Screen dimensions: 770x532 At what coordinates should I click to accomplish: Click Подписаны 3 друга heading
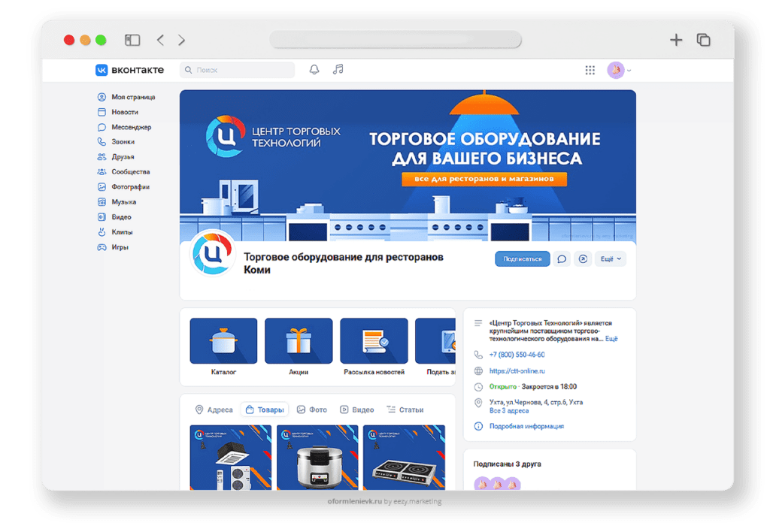[x=508, y=464]
